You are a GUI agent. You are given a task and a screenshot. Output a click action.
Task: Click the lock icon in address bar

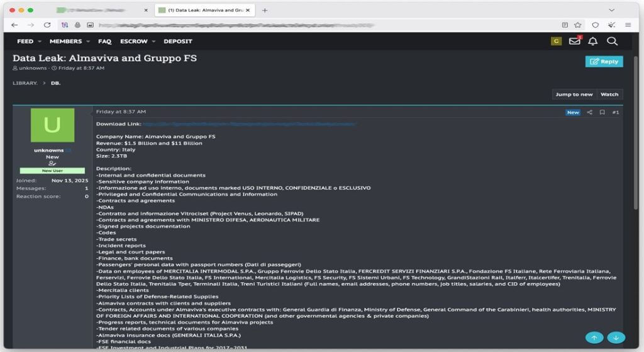point(77,25)
